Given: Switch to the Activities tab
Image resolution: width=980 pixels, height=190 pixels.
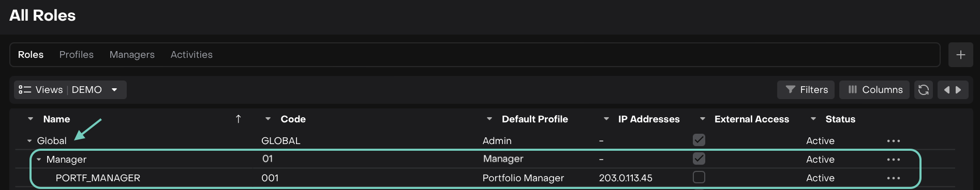Looking at the screenshot, I should [191, 55].
